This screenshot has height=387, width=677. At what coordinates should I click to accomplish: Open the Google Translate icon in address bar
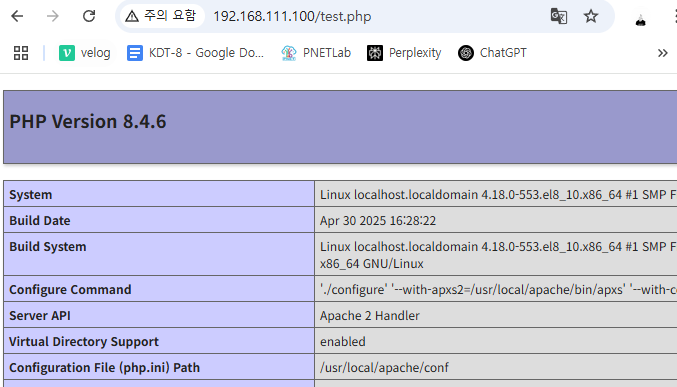point(559,16)
